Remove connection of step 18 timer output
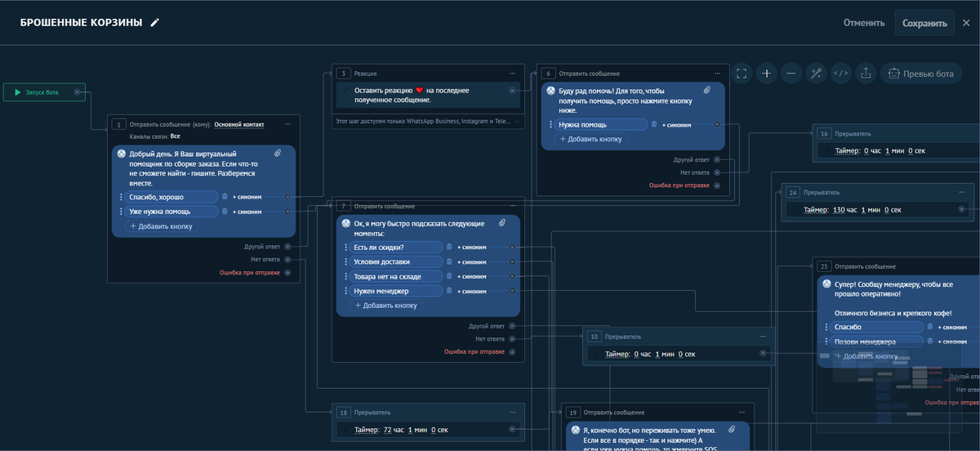 click(512, 429)
